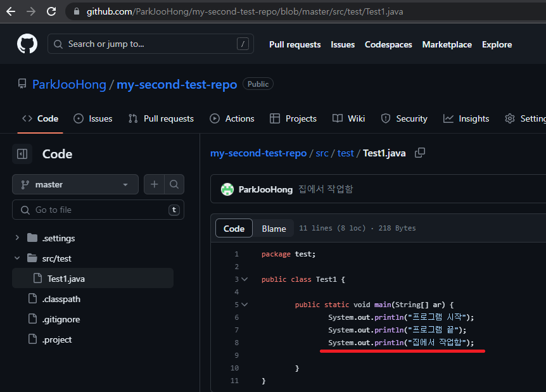Open the repository Pull requests tab
The height and width of the screenshot is (392, 546).
[x=161, y=118]
